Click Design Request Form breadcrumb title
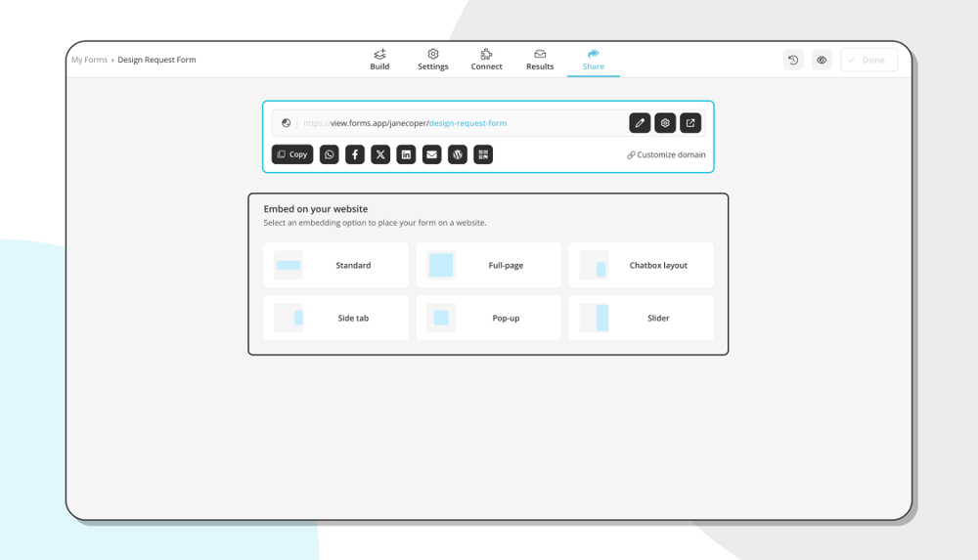 click(156, 60)
